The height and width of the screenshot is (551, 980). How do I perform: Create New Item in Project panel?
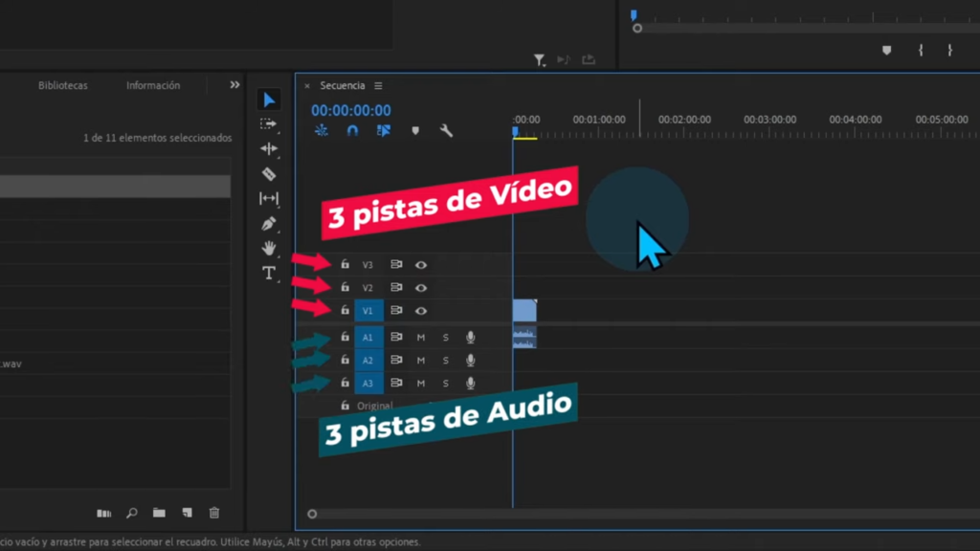pos(187,513)
